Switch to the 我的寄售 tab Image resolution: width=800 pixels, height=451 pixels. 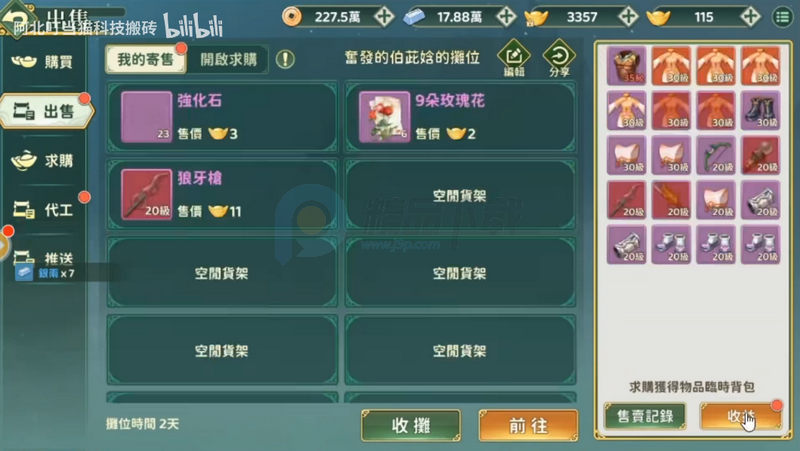coord(145,60)
